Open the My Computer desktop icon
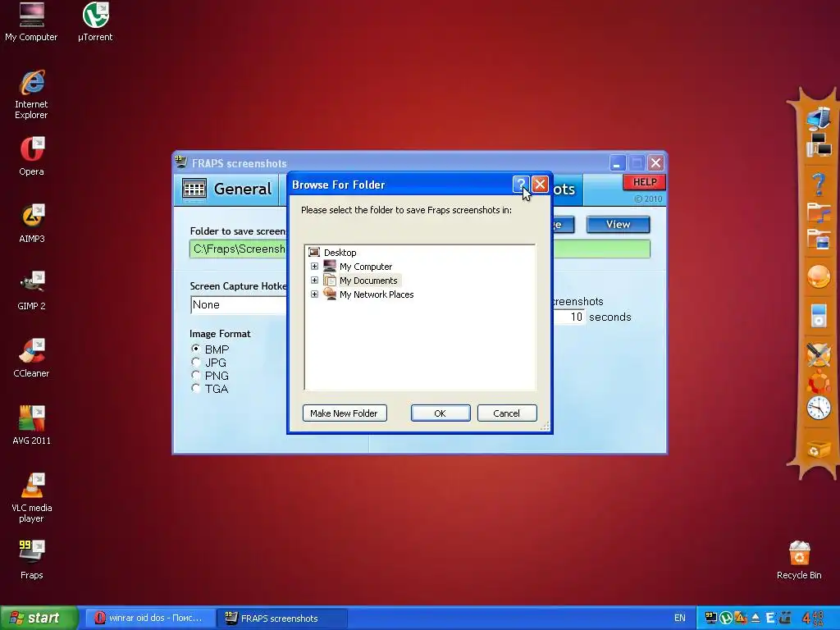The image size is (840, 630). (x=31, y=22)
